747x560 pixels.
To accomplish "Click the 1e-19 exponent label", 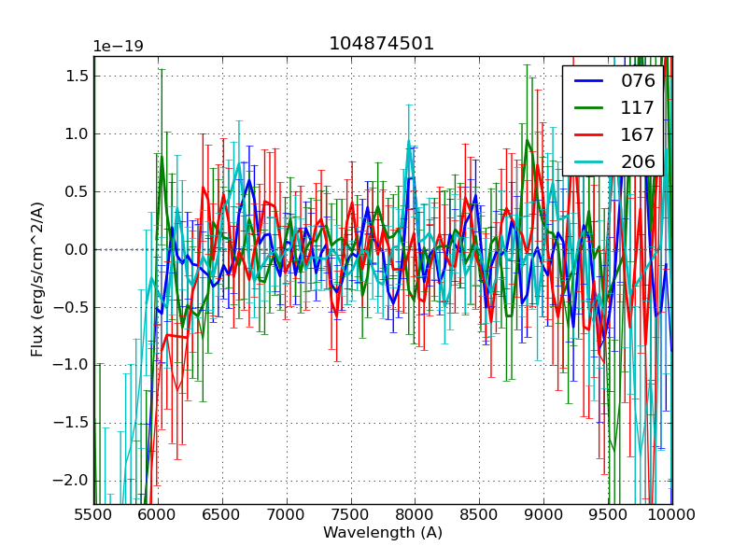I will click(117, 47).
